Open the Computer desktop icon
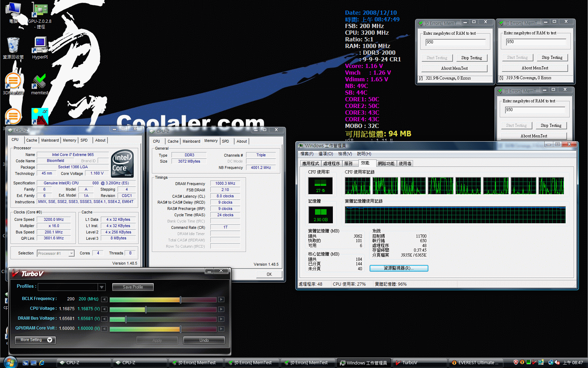This screenshot has width=588, height=368. [x=13, y=13]
